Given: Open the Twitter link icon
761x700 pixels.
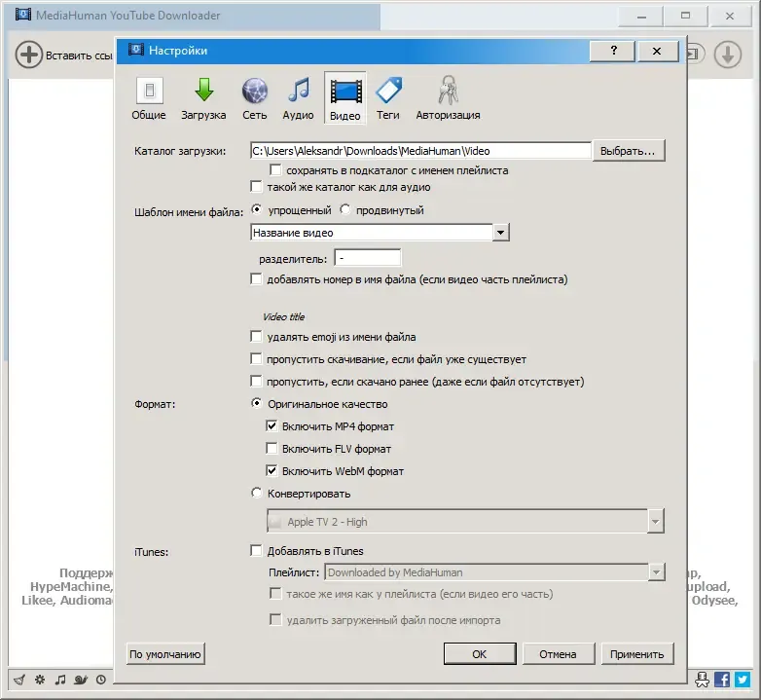Looking at the screenshot, I should (x=743, y=680).
